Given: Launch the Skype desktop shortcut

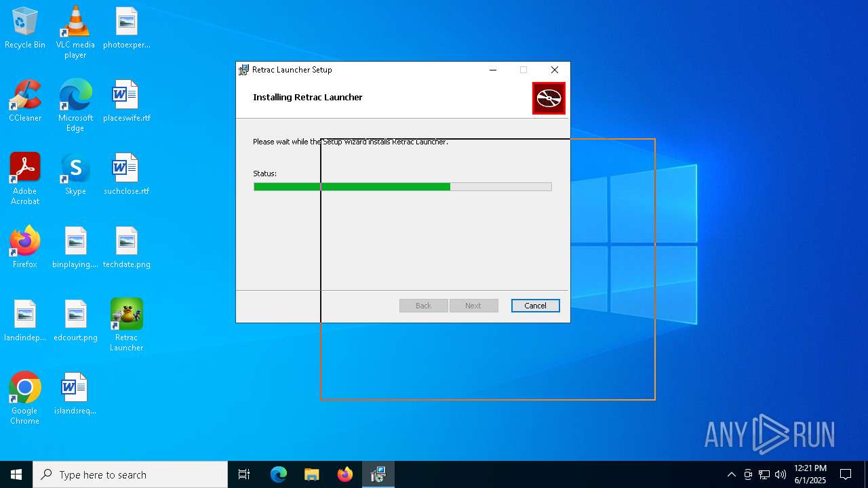Looking at the screenshot, I should coord(75,174).
